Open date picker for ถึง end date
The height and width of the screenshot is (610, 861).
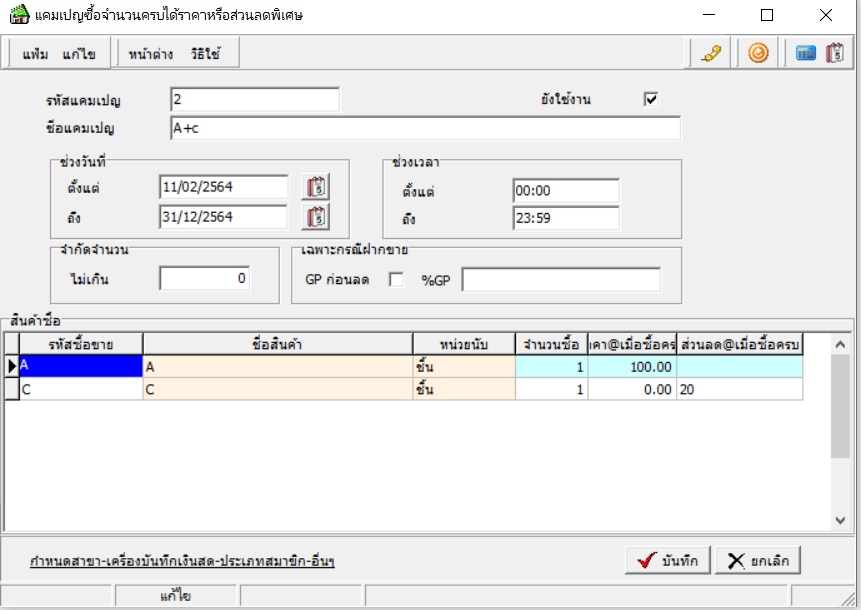[x=316, y=217]
